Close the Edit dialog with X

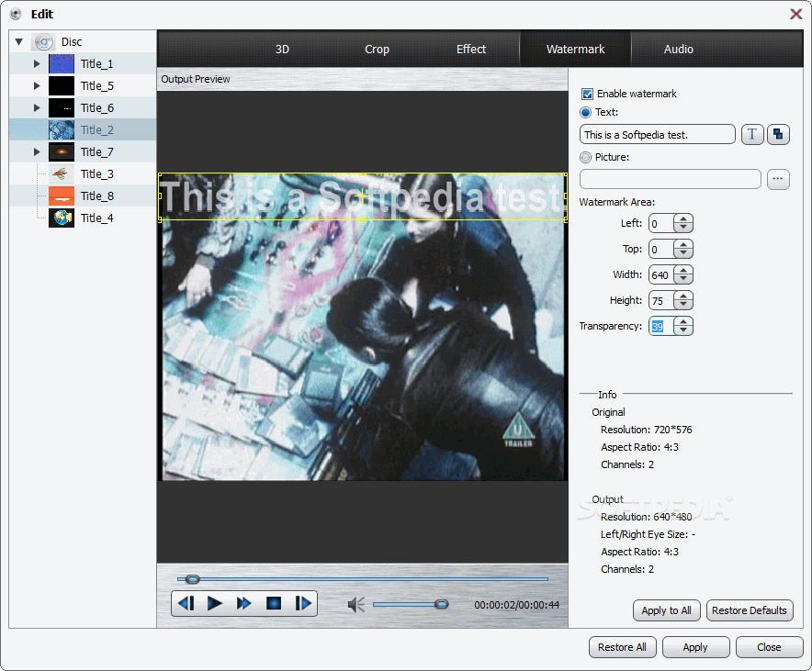point(796,14)
